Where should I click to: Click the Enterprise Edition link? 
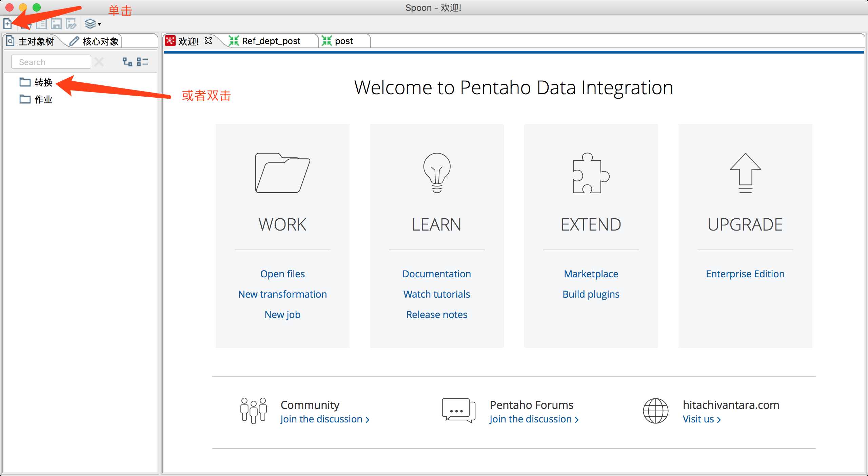point(745,274)
